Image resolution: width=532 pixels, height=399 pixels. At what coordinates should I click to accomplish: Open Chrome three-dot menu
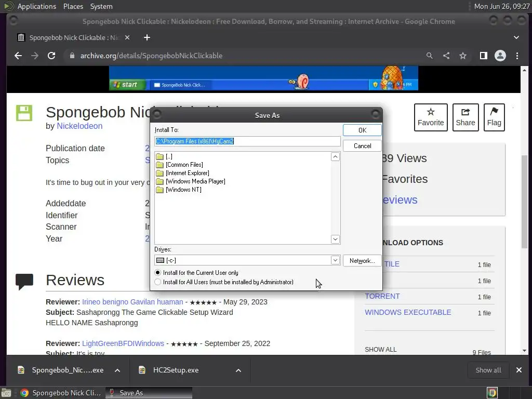pyautogui.click(x=517, y=56)
